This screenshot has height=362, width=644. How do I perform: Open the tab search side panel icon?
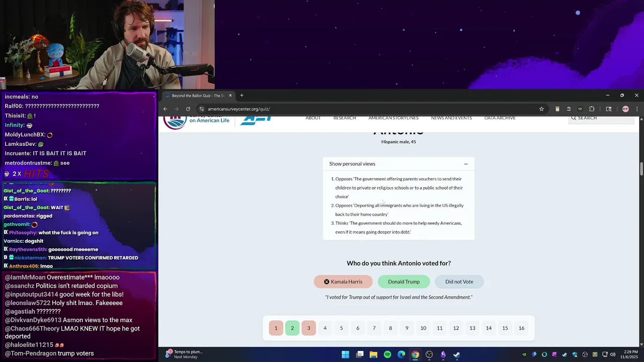(x=608, y=109)
